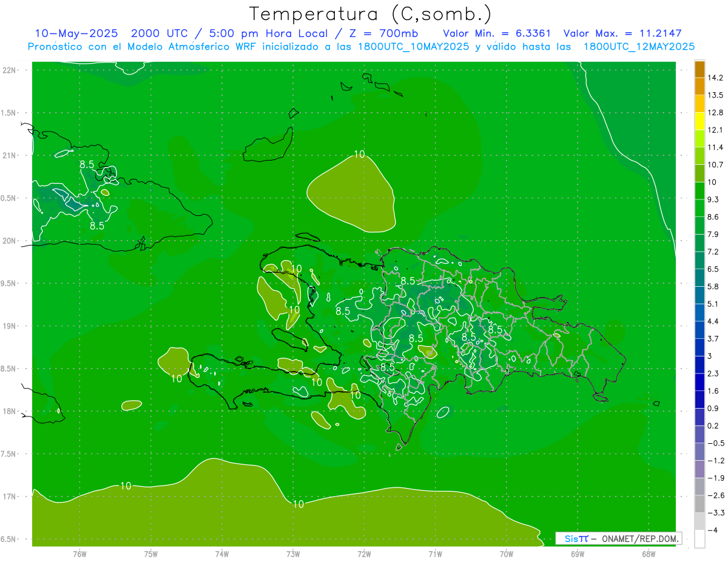The image size is (728, 562).
Task: Click the '9.3' legend value
Action: 714,199
